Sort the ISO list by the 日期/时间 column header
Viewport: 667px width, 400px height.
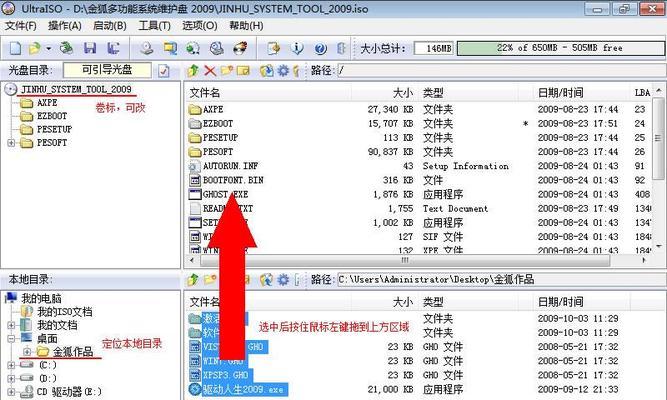click(560, 93)
